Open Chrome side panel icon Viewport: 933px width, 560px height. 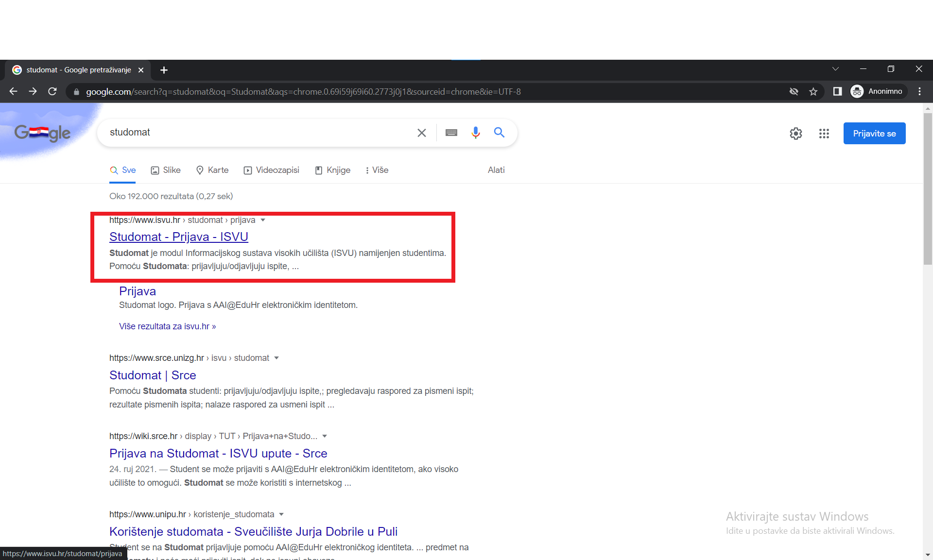[837, 91]
